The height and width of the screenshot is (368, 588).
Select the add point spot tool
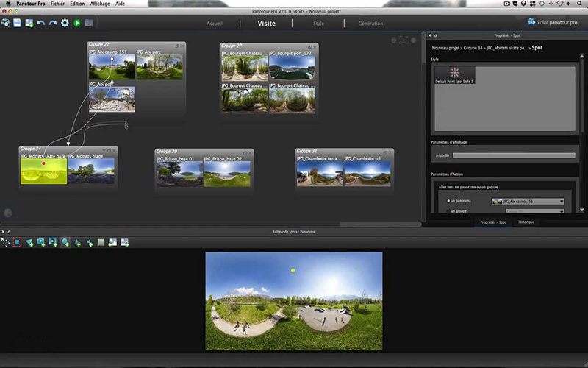[x=65, y=243]
